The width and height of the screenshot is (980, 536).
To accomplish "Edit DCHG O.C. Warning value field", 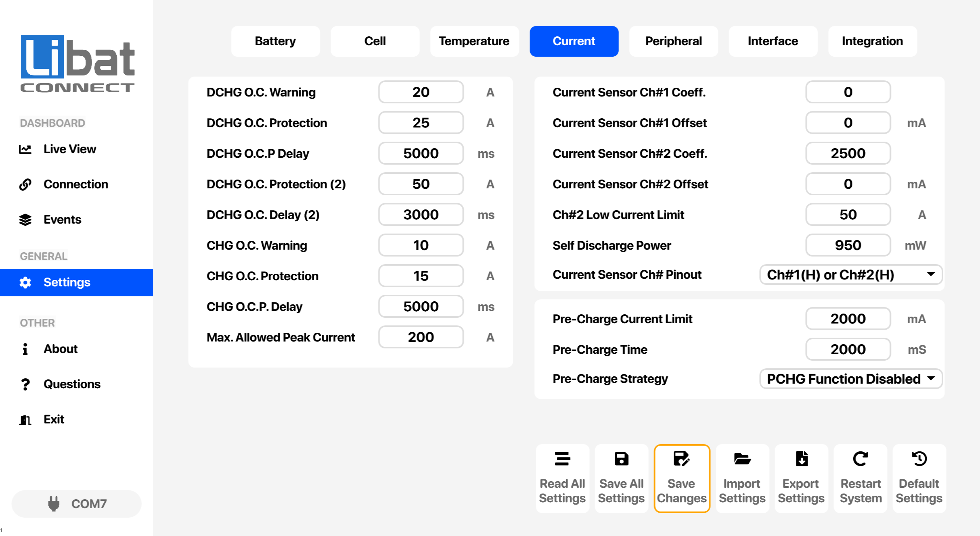I will 421,92.
